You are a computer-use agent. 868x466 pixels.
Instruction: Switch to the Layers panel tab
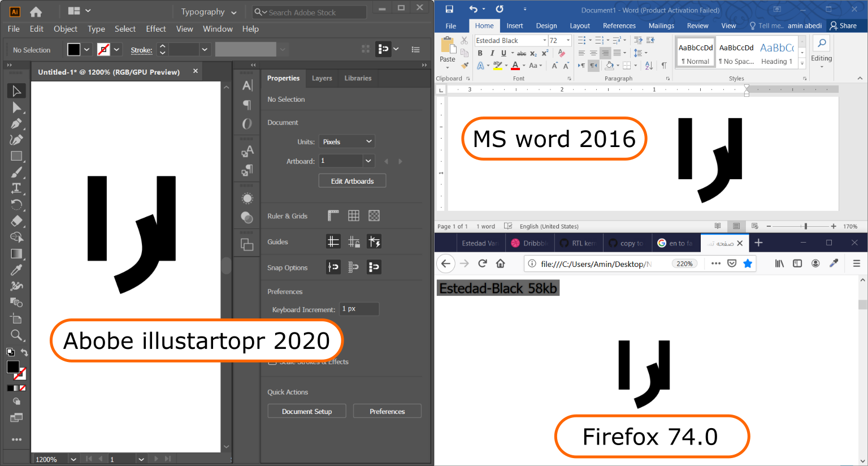click(x=322, y=78)
